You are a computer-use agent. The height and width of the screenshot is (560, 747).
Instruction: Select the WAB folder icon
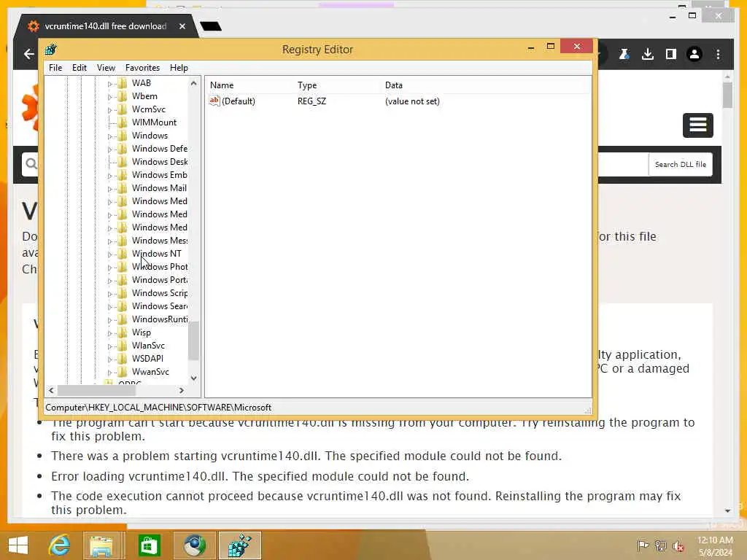click(x=123, y=83)
